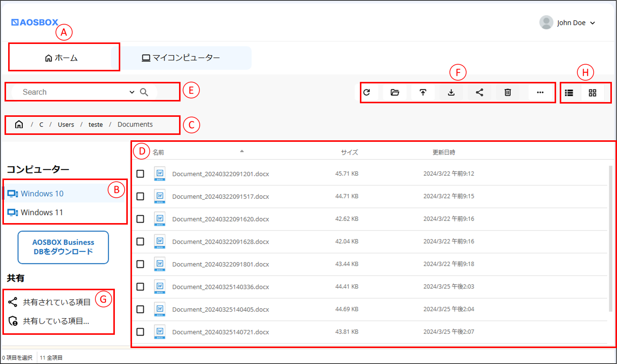Open 共有されている項目
Viewport: 617px width, 364px height.
pos(49,302)
